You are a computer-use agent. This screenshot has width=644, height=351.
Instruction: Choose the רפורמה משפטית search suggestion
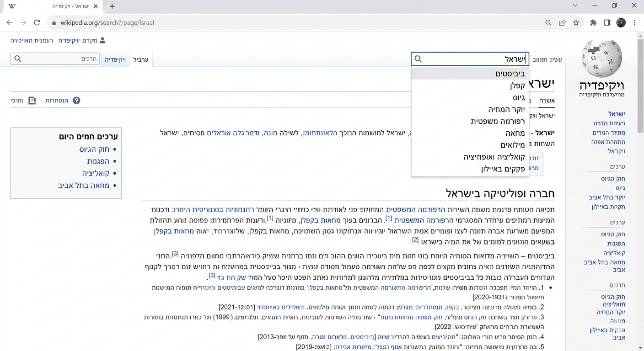(470, 121)
